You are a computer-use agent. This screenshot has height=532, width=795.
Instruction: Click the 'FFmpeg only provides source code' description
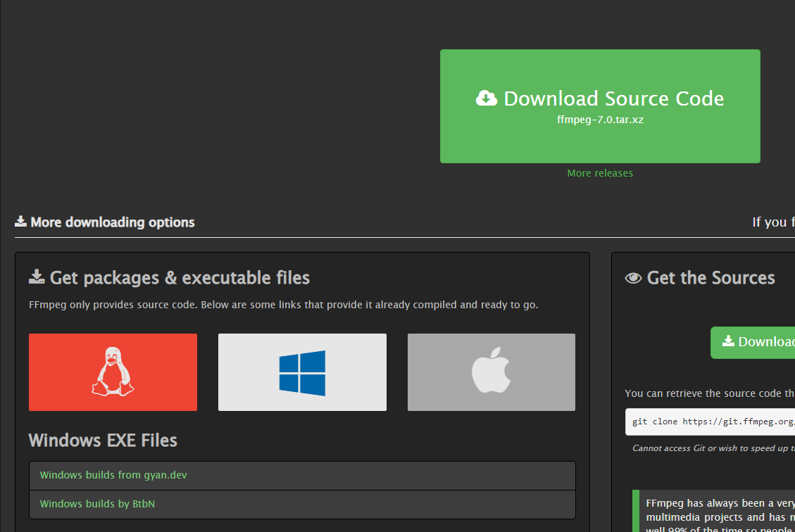(x=283, y=305)
